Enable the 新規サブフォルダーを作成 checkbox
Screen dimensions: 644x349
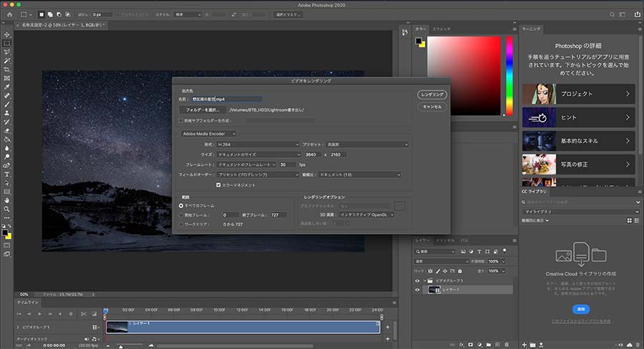(180, 120)
